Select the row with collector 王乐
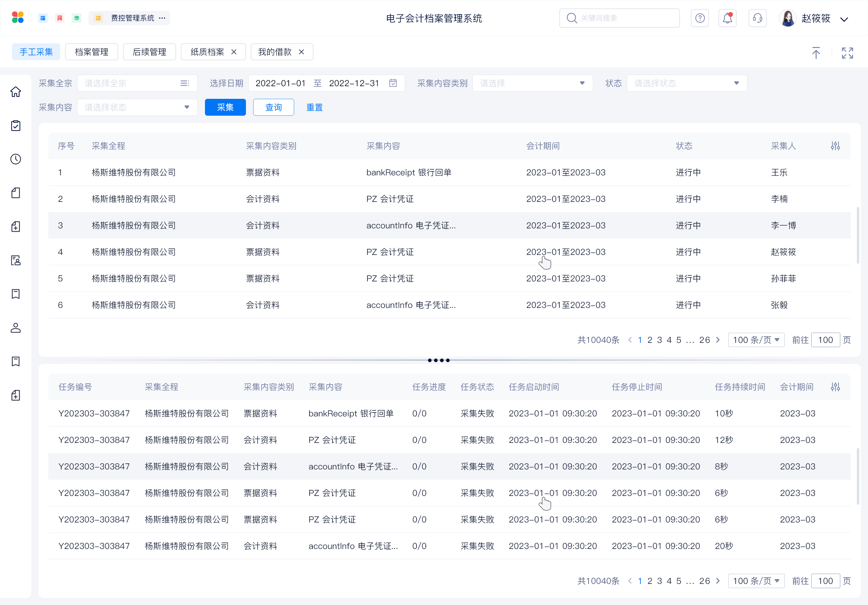The image size is (868, 605). (449, 172)
